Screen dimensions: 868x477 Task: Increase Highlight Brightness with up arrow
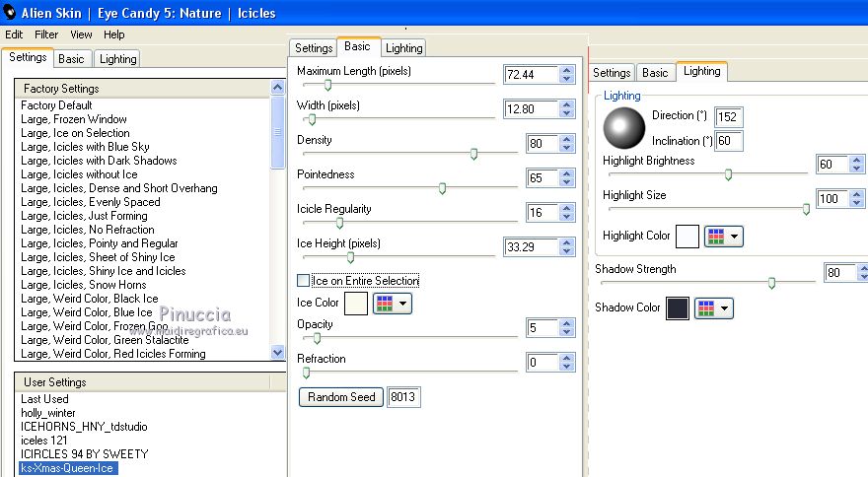coord(857,160)
